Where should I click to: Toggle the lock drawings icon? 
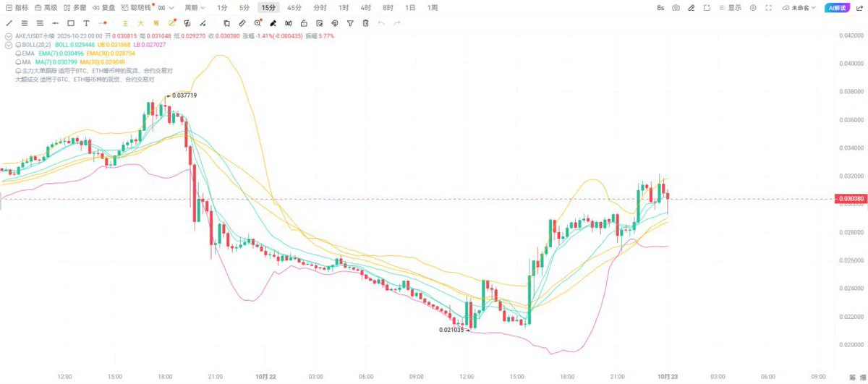point(303,23)
